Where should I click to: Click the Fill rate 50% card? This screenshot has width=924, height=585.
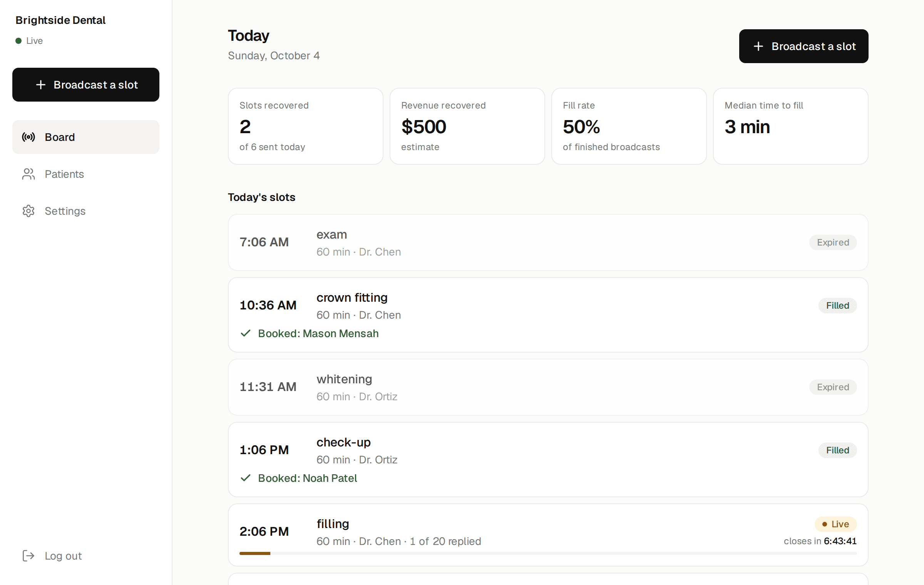[629, 126]
